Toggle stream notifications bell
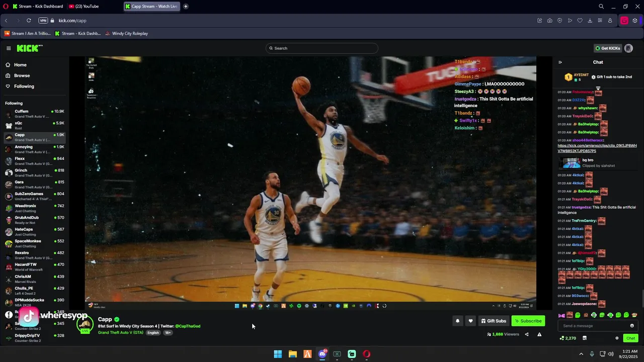The image size is (644, 362). [457, 321]
